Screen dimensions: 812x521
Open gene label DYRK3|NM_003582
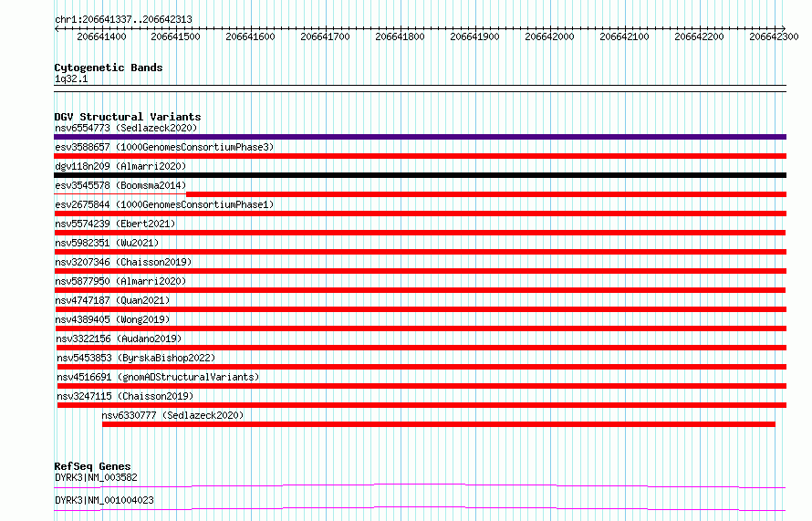point(97,477)
